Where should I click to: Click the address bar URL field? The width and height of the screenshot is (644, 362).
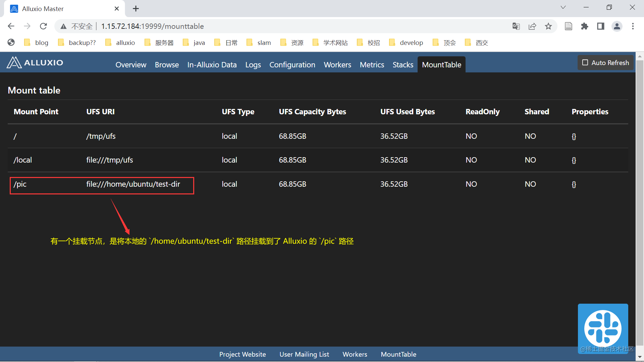point(153,26)
